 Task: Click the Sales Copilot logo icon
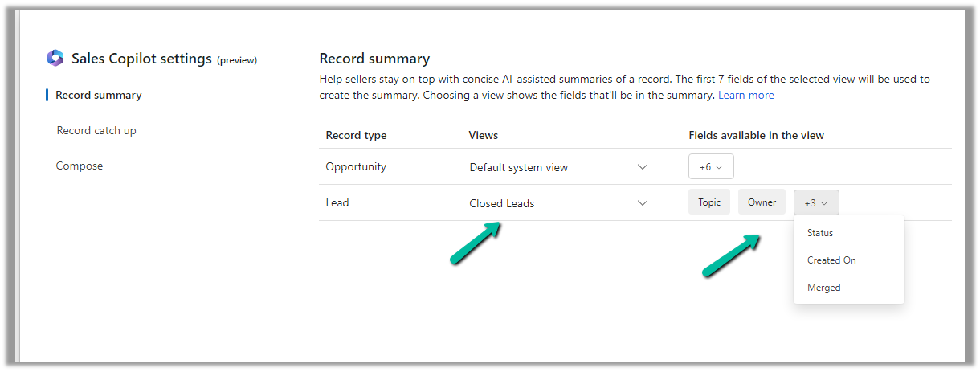point(55,58)
